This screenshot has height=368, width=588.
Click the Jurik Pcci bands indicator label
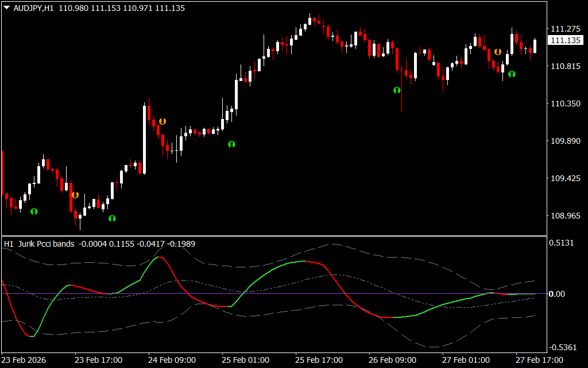pyautogui.click(x=46, y=244)
